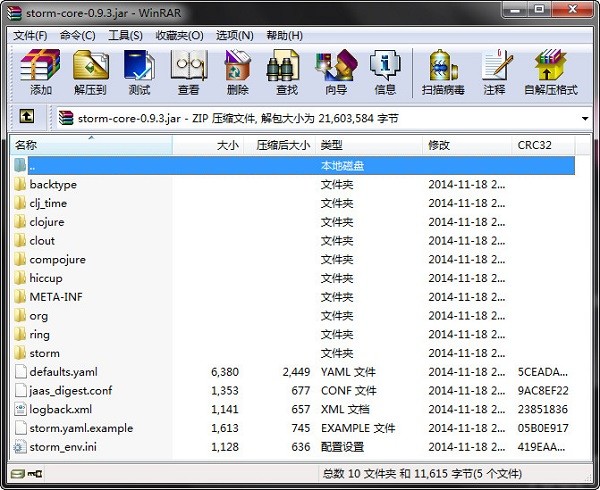Select the compojure folder row

293,259
